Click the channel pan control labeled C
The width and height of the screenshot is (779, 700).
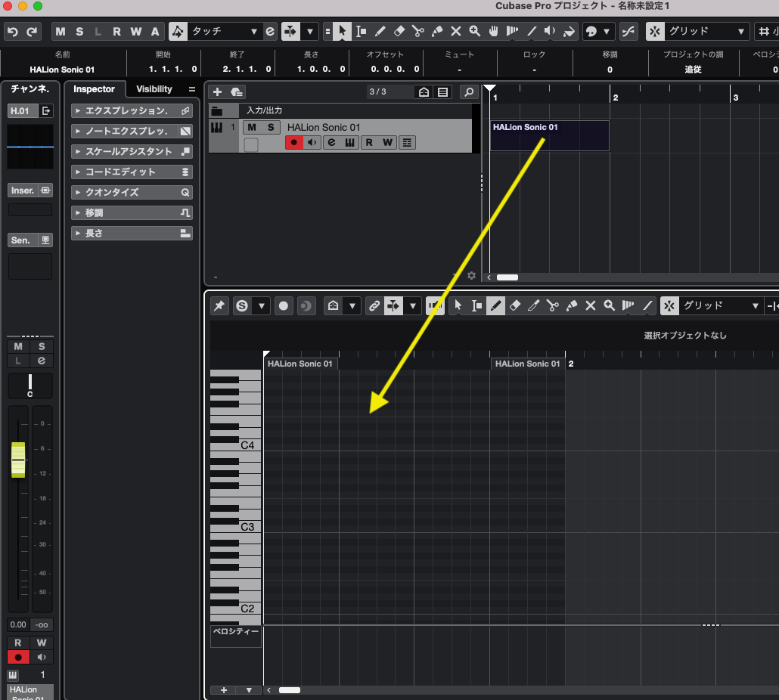tap(29, 386)
